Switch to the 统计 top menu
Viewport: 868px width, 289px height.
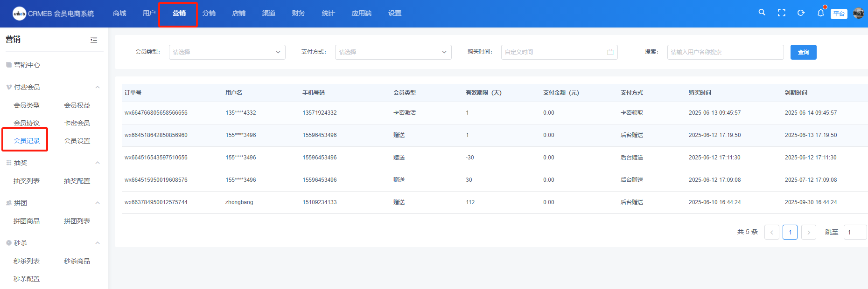coord(329,13)
